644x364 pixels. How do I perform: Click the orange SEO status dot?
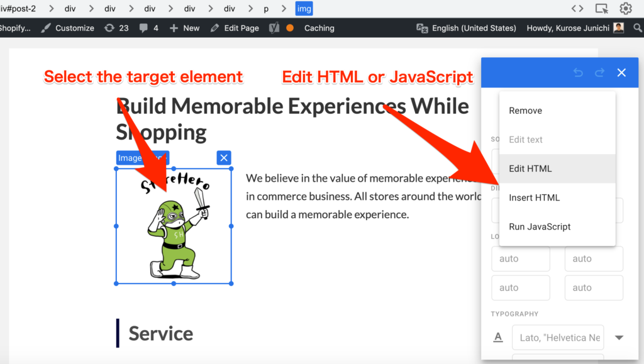pyautogui.click(x=290, y=28)
